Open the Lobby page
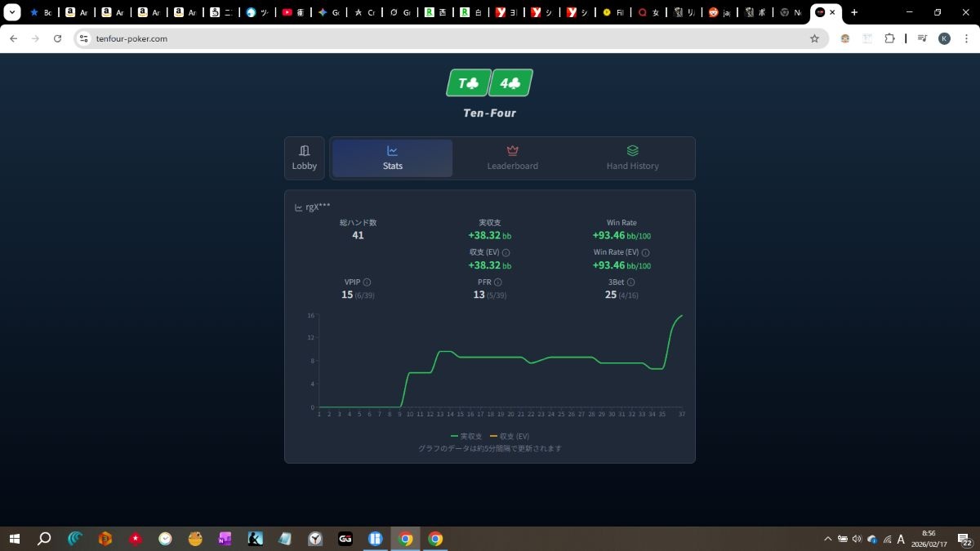 (305, 158)
